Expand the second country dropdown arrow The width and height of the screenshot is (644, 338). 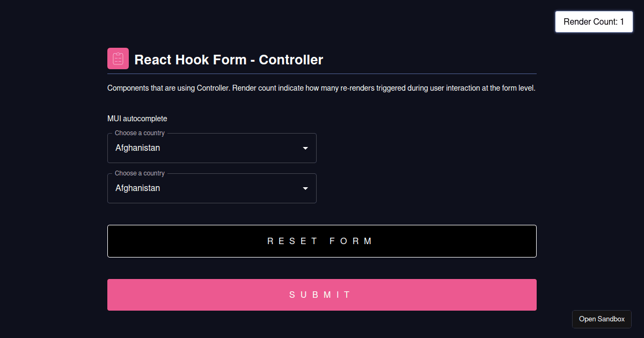pos(305,188)
